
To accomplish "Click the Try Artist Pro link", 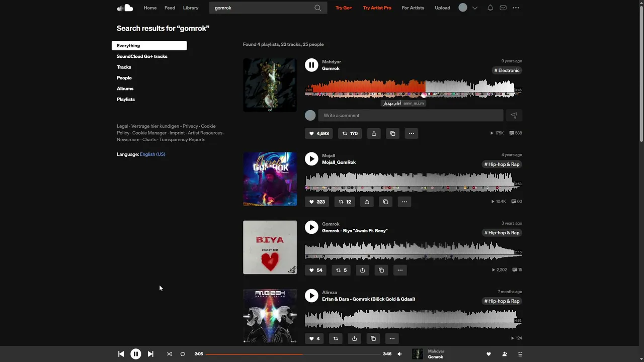I will [x=377, y=8].
